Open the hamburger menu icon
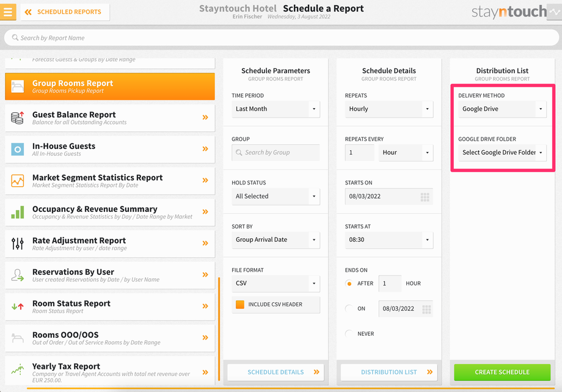 [8, 12]
